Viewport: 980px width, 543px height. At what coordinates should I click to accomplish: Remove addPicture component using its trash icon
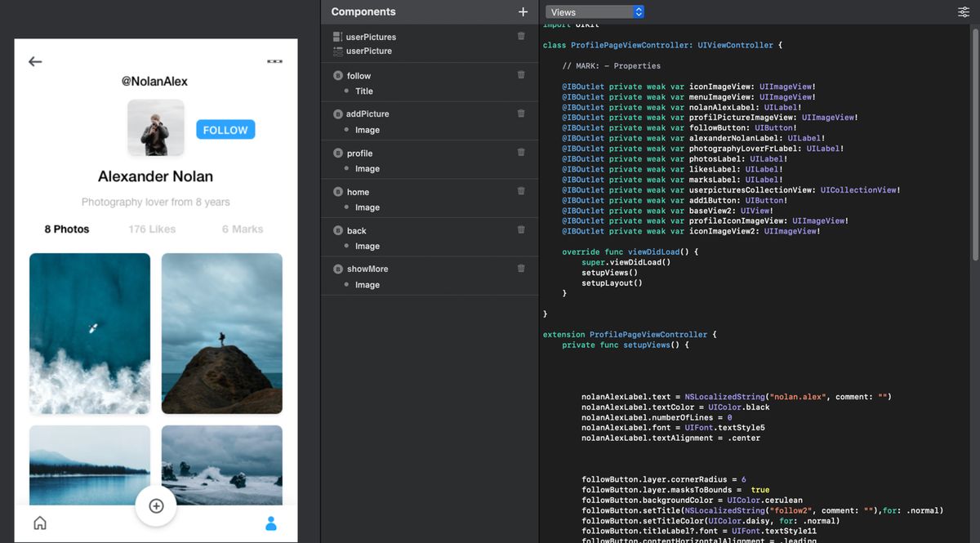point(521,113)
